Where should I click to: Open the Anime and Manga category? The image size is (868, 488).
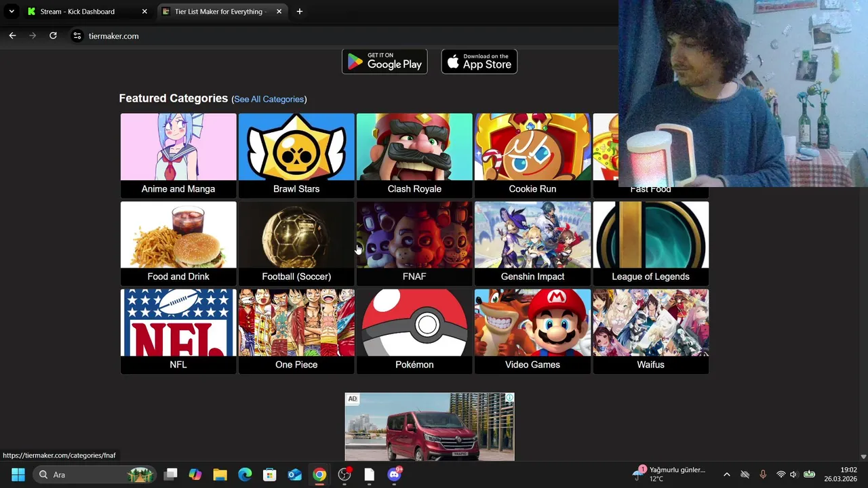pos(178,155)
